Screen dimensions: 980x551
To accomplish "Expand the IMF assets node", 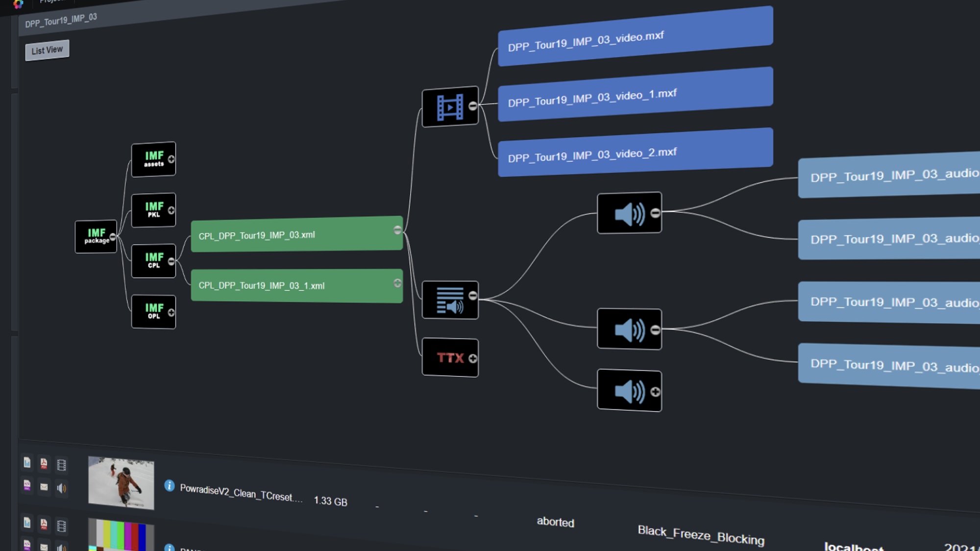I will pos(171,159).
